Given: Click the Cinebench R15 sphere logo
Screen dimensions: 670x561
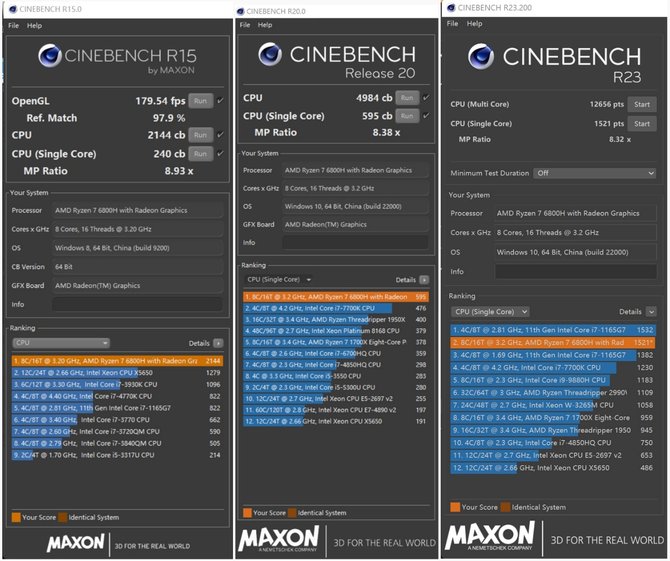Looking at the screenshot, I should coord(50,56).
